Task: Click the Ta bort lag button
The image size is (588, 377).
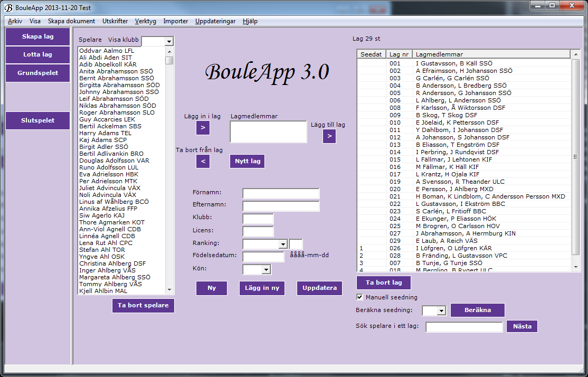Action: coord(384,282)
